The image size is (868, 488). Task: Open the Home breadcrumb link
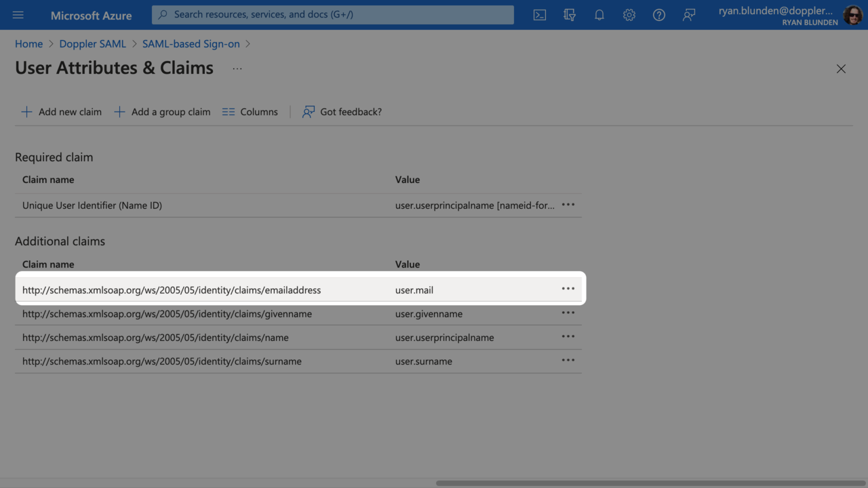[28, 43]
